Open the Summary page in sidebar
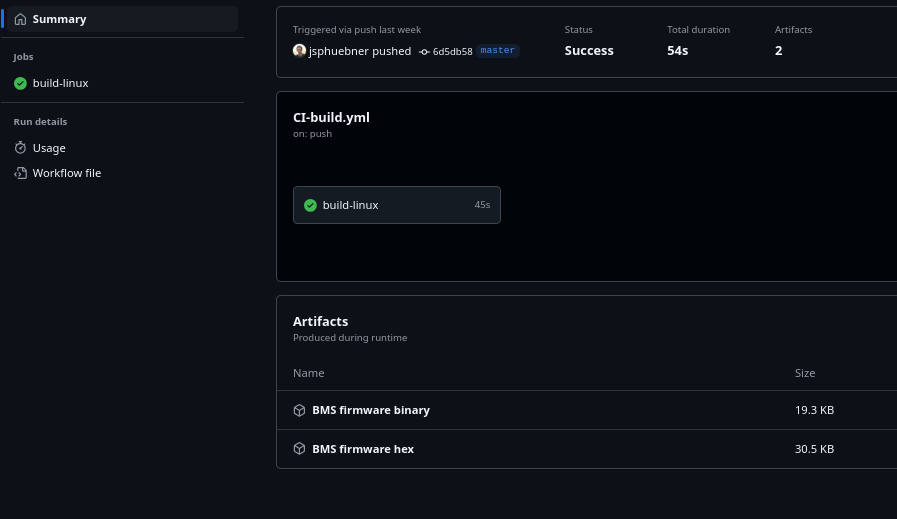Viewport: 897px width, 519px height. [59, 19]
